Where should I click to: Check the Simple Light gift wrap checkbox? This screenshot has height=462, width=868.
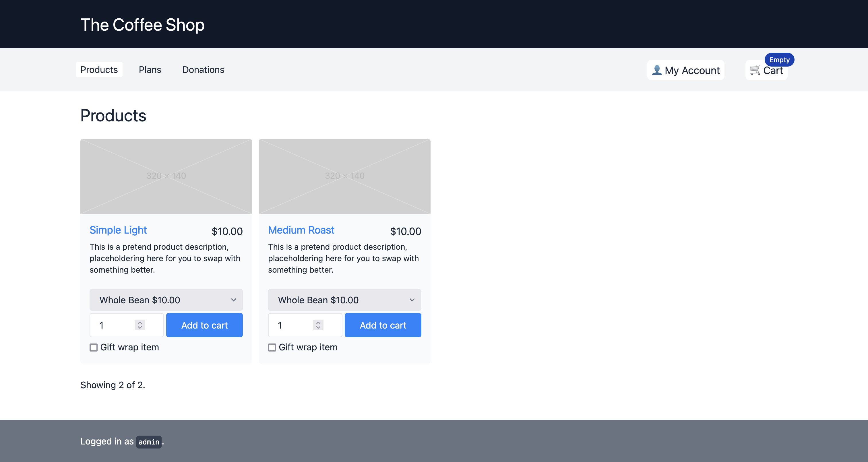tap(93, 347)
